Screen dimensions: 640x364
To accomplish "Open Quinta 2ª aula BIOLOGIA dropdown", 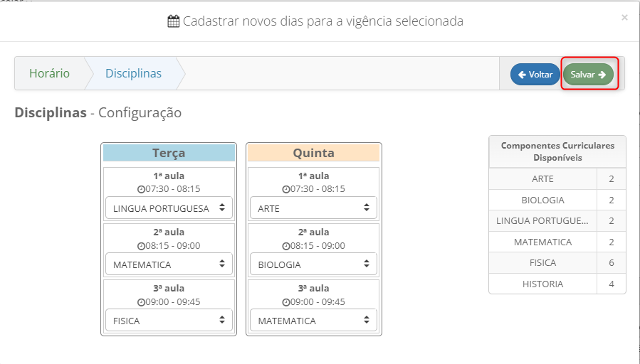I will pyautogui.click(x=313, y=264).
